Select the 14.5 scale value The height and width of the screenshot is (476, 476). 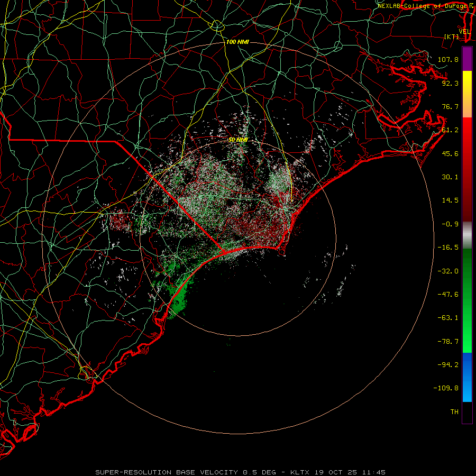pos(450,200)
